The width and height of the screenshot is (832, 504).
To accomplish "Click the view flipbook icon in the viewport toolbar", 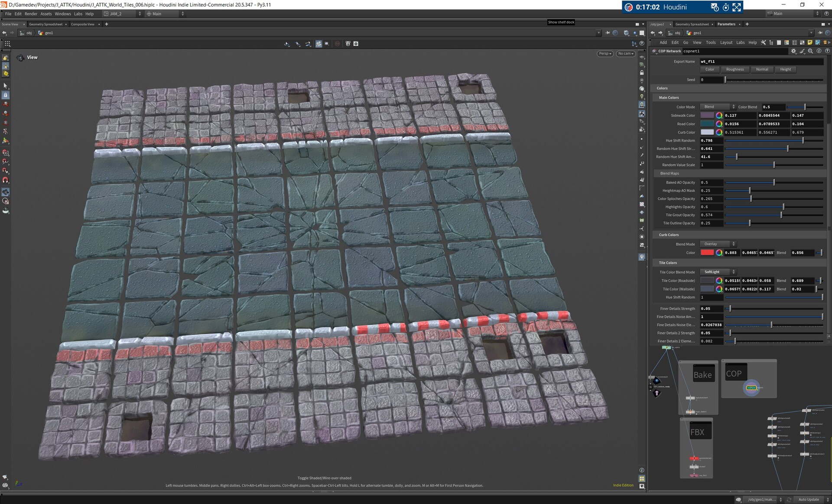I will [356, 43].
